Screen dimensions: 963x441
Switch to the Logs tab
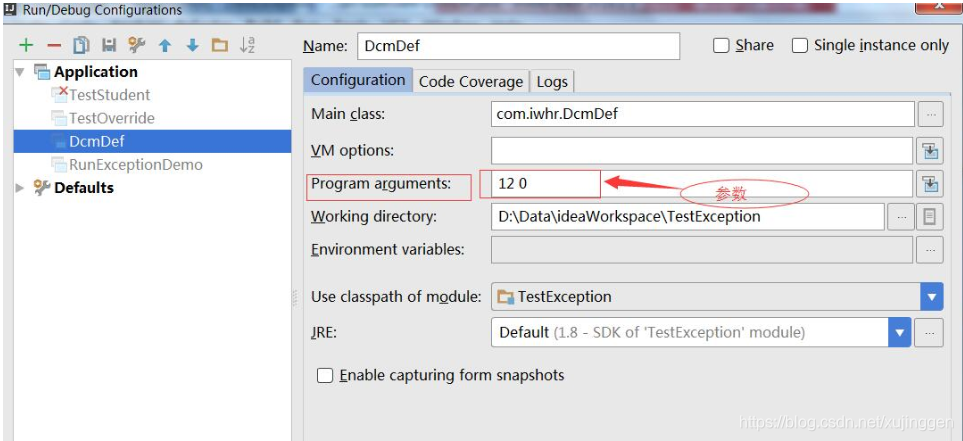tap(552, 82)
